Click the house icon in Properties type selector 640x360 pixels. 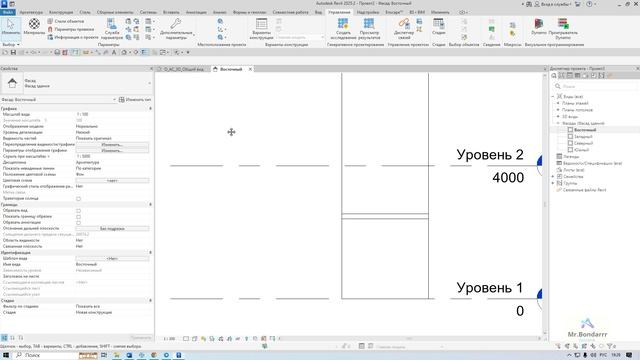(x=12, y=83)
